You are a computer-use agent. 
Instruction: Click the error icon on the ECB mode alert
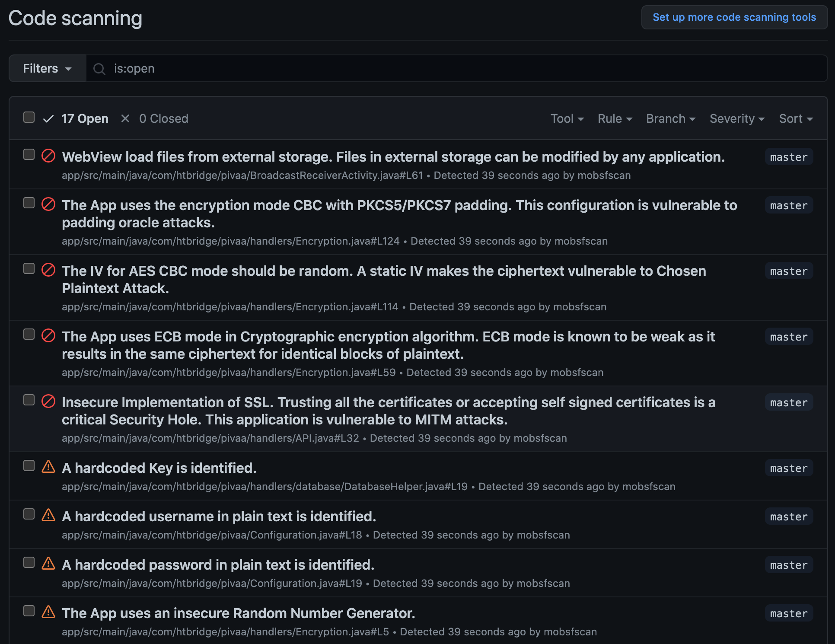coord(48,335)
